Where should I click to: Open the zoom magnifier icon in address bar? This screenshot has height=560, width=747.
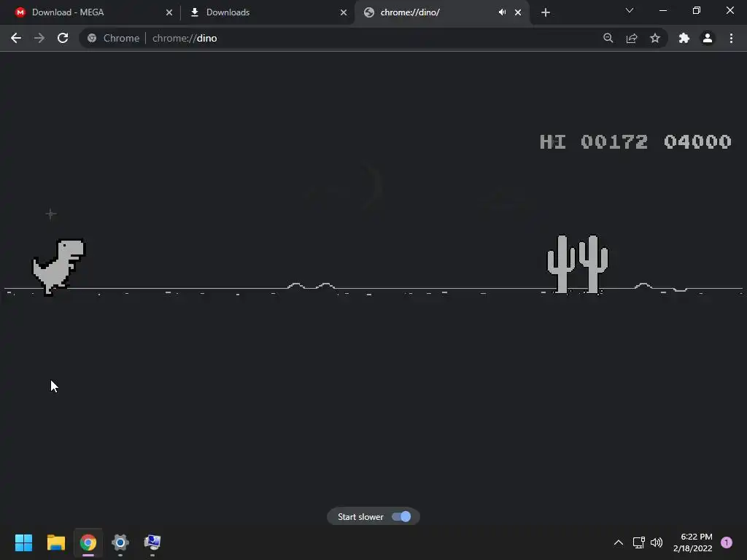tap(608, 38)
